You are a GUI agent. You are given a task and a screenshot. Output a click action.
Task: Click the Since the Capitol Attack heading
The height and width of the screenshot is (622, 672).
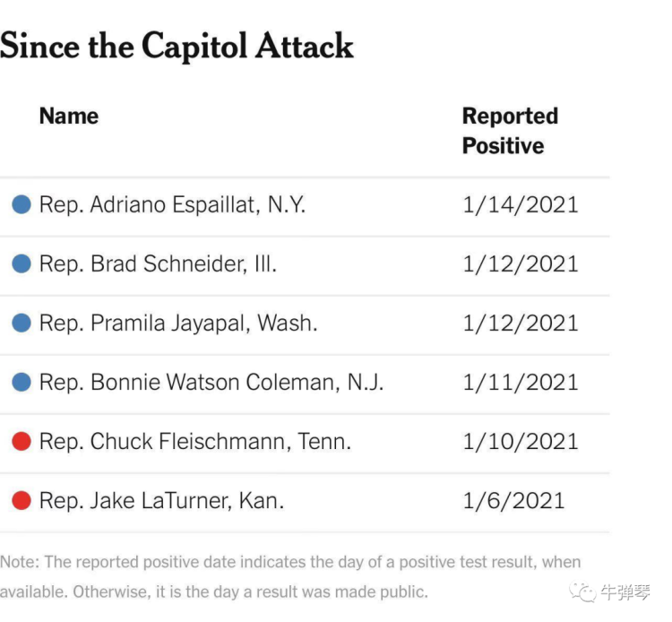point(177,46)
